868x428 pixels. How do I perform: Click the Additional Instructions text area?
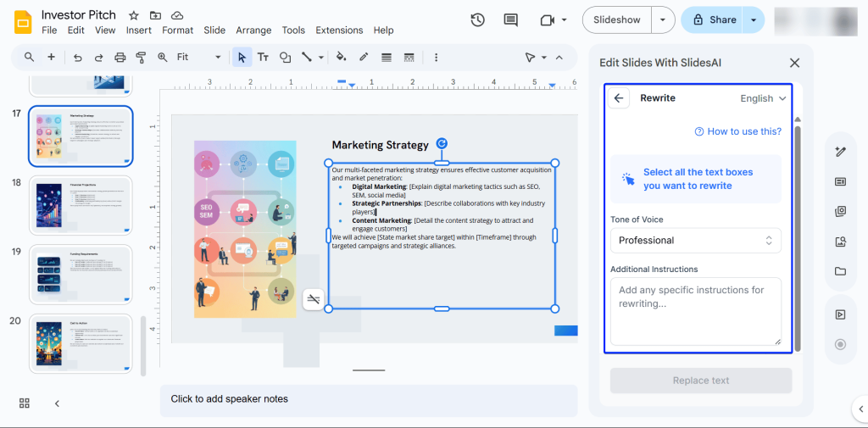point(695,311)
